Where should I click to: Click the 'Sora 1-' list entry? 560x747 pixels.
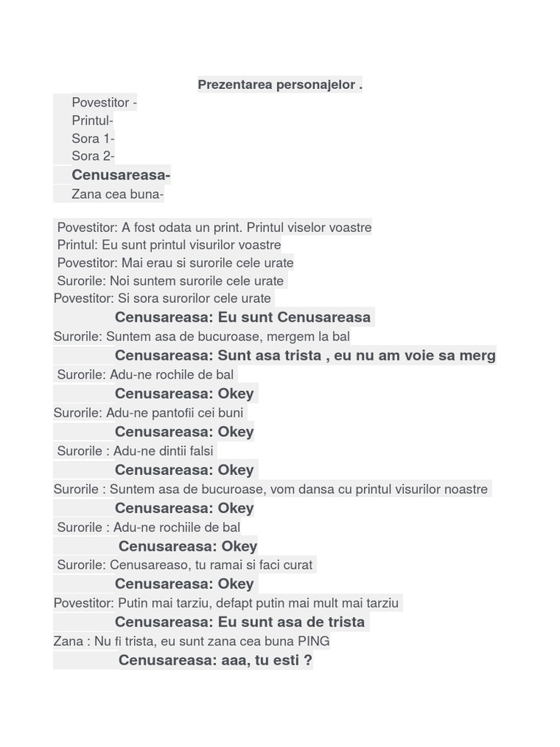(x=93, y=139)
